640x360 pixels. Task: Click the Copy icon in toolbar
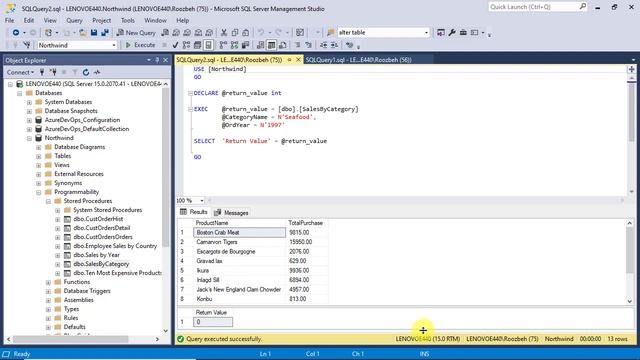coord(235,33)
